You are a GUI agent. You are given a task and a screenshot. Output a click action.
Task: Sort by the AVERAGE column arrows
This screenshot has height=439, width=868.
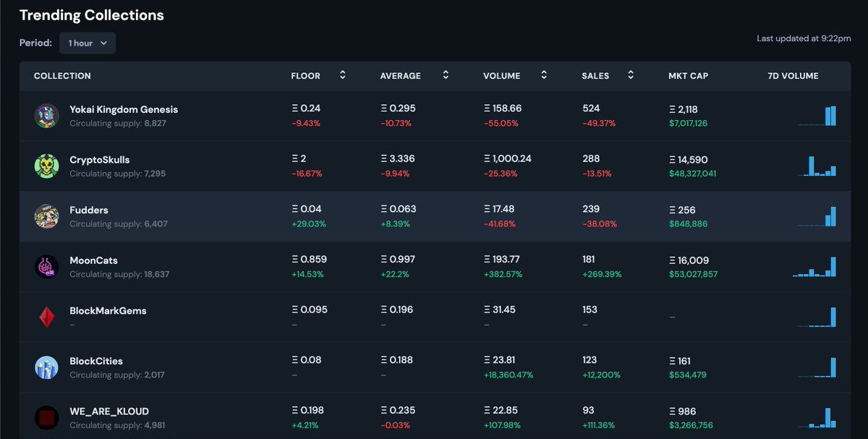click(x=446, y=75)
